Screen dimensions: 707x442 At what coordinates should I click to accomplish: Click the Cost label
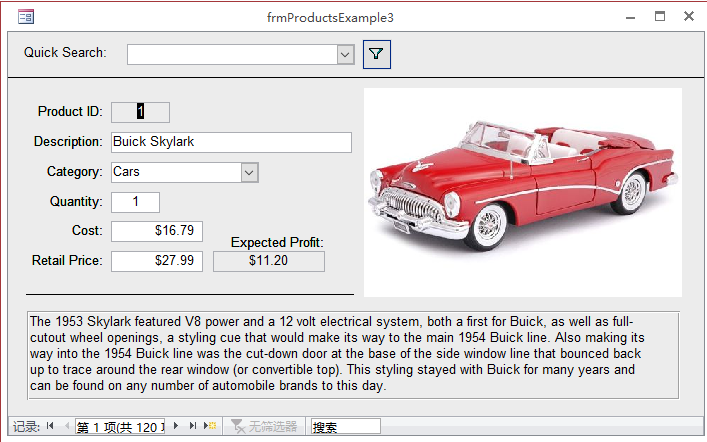[87, 230]
